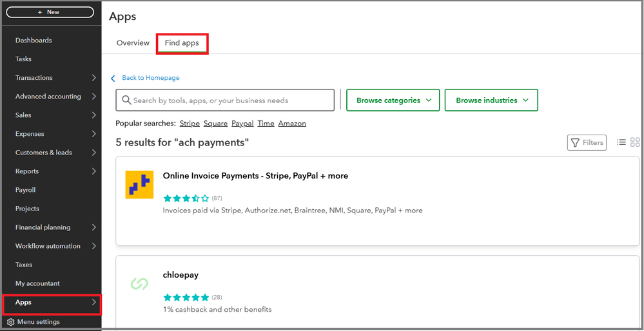Click the Square popular search link
Screen dimensions: 644x331
215,124
